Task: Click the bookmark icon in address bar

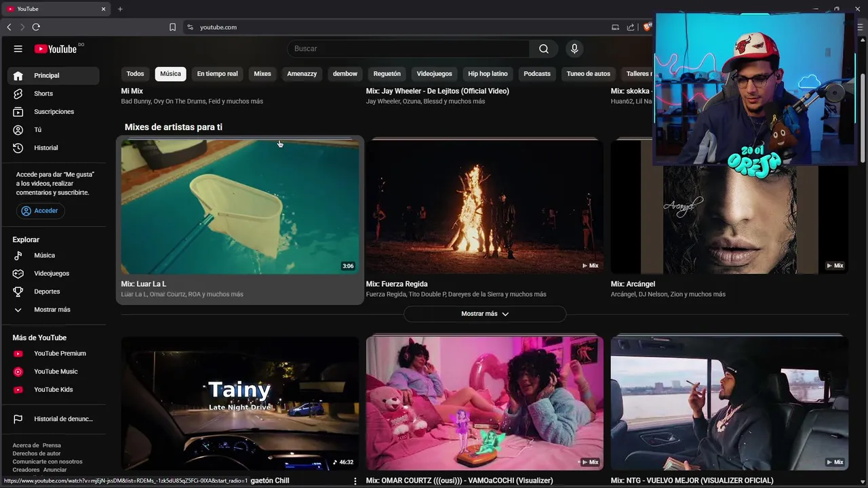Action: (x=172, y=27)
